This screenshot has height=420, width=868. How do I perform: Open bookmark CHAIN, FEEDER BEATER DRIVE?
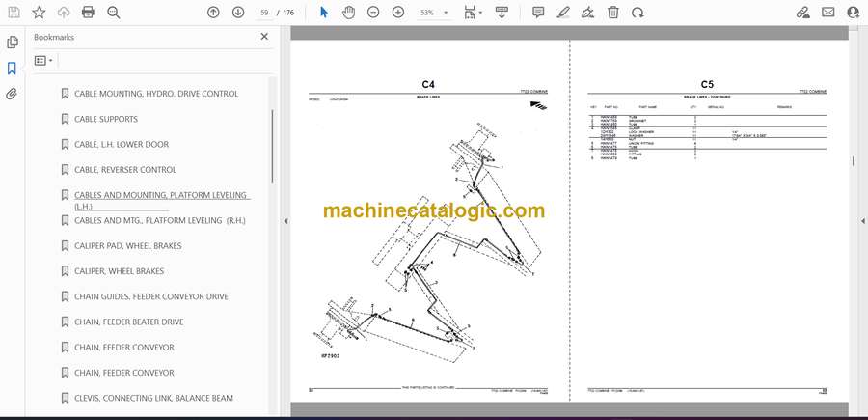pyautogui.click(x=129, y=322)
